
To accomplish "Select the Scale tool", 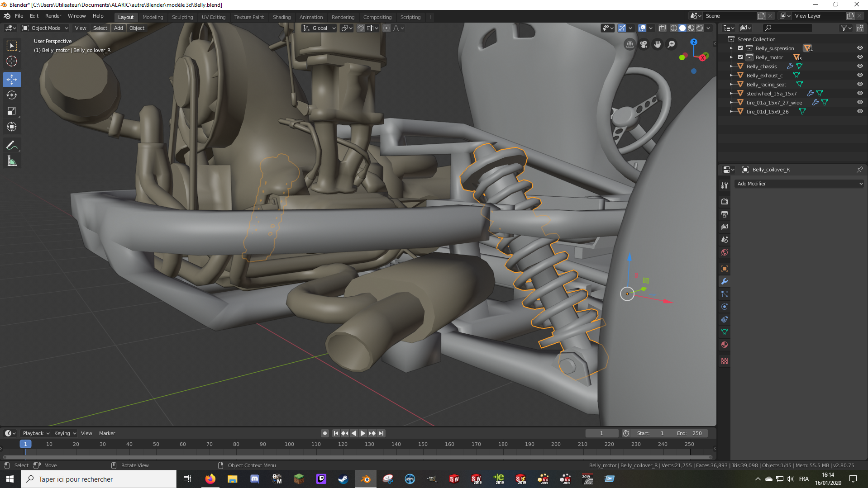I will (x=12, y=111).
